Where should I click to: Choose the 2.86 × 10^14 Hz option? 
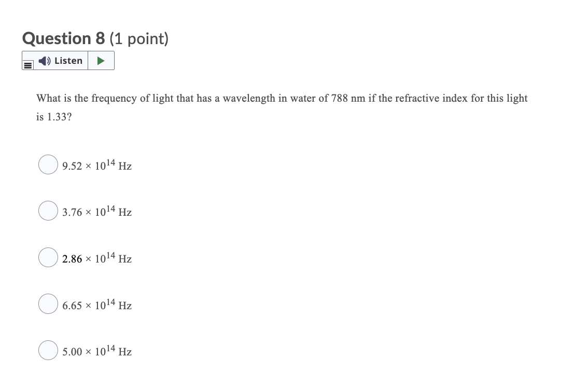coord(48,257)
